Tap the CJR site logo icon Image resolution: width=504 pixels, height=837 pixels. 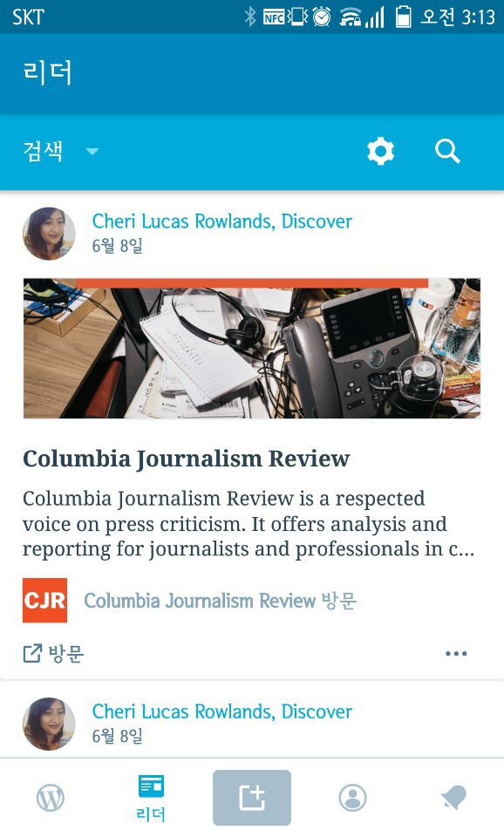(44, 601)
